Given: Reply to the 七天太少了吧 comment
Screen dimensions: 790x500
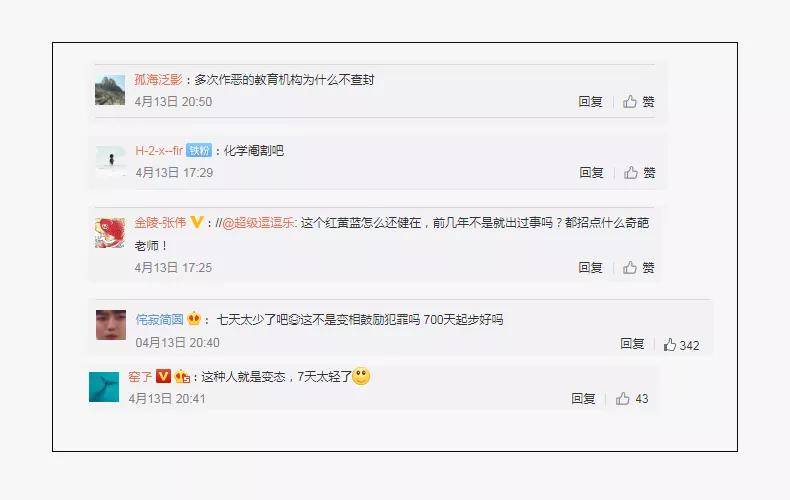Looking at the screenshot, I should tap(632, 344).
